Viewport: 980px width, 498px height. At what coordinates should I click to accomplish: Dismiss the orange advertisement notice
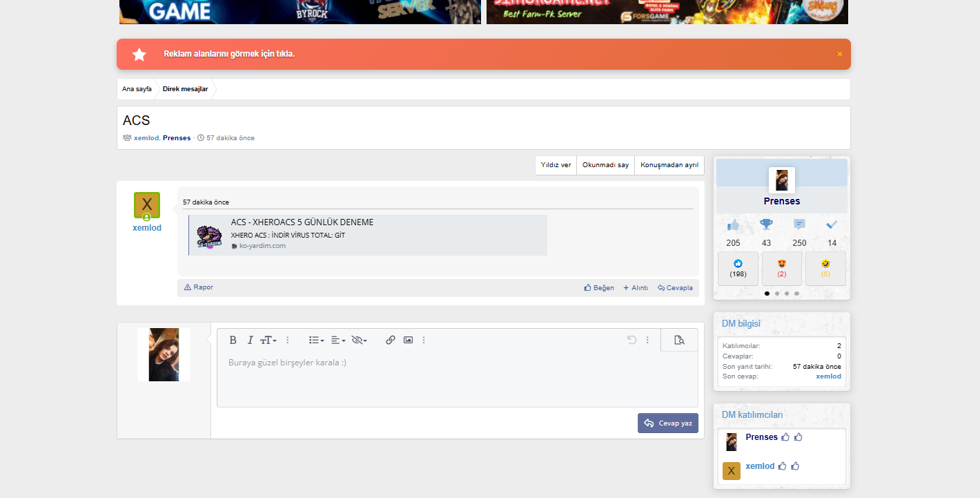(x=840, y=54)
